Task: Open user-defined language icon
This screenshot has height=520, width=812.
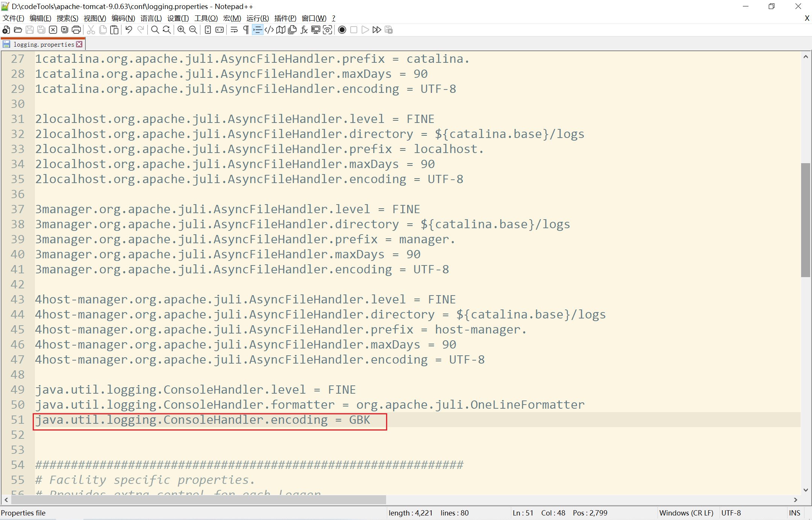Action: [x=269, y=30]
